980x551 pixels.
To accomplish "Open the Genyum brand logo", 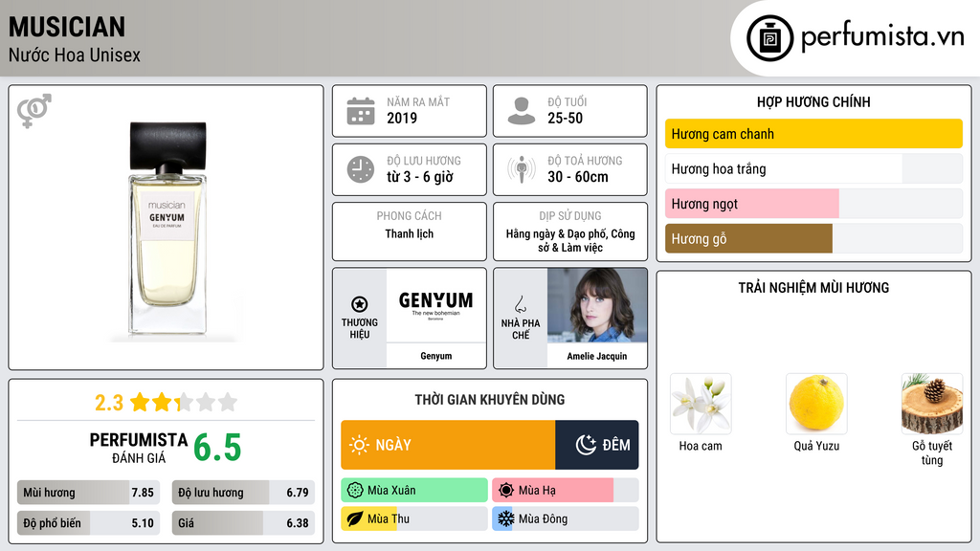I will click(436, 305).
